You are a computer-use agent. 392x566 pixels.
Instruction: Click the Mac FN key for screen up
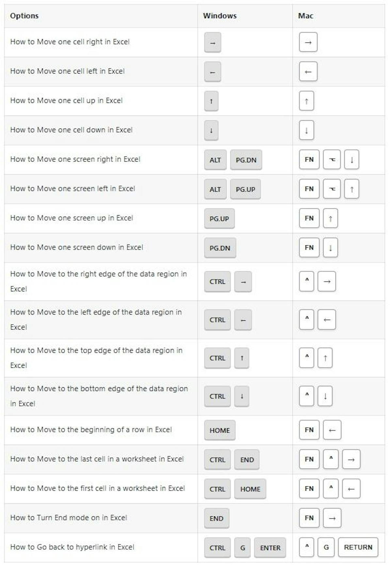pos(309,218)
